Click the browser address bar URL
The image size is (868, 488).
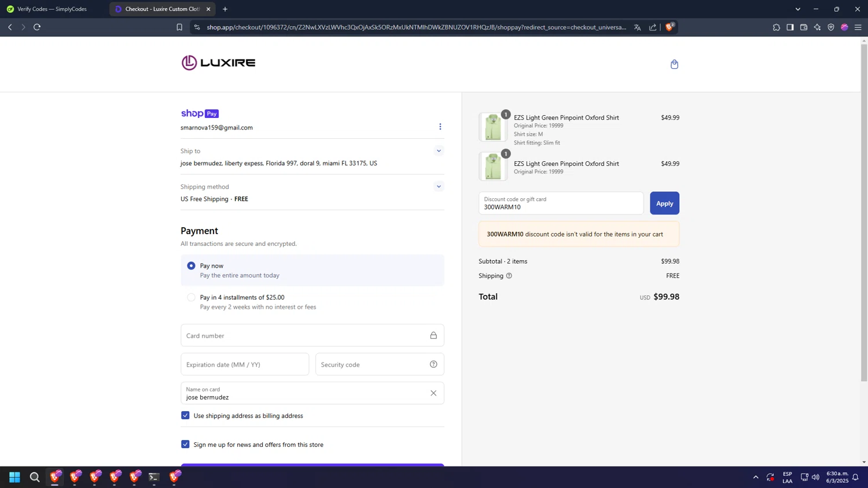tap(416, 27)
